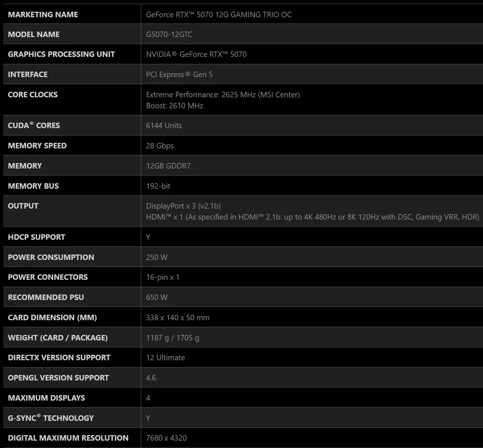
Task: Click the HDMI x 1 specification line
Action: [x=312, y=217]
